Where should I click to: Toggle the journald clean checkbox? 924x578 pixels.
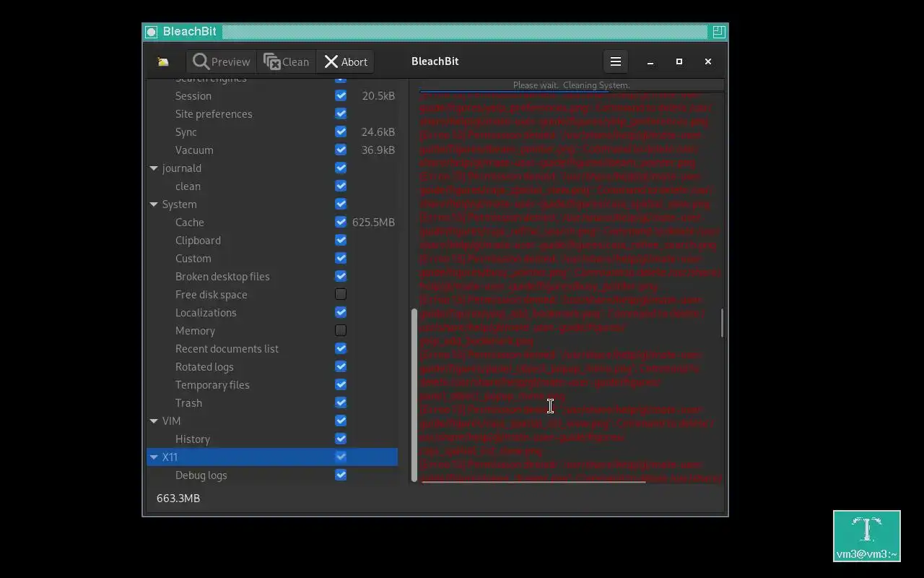pyautogui.click(x=341, y=186)
